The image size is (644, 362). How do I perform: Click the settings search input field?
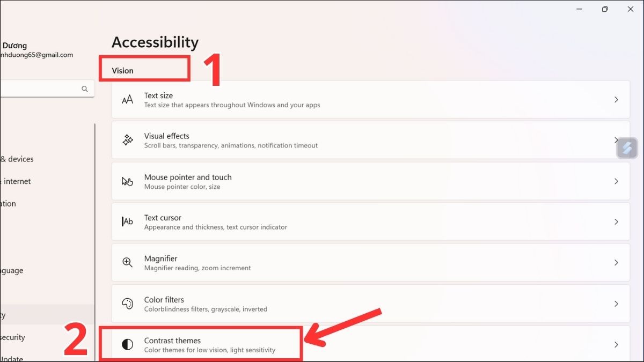47,89
